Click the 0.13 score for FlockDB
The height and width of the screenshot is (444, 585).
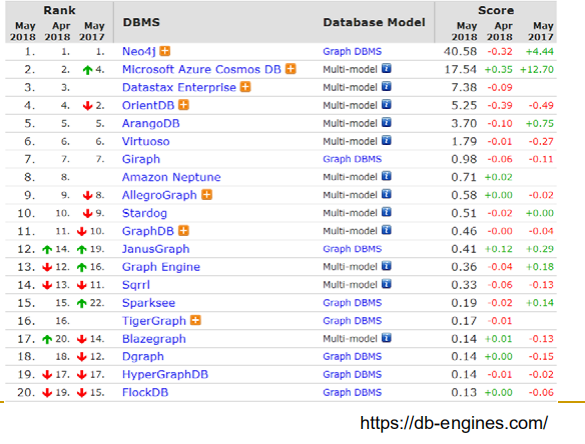(464, 393)
